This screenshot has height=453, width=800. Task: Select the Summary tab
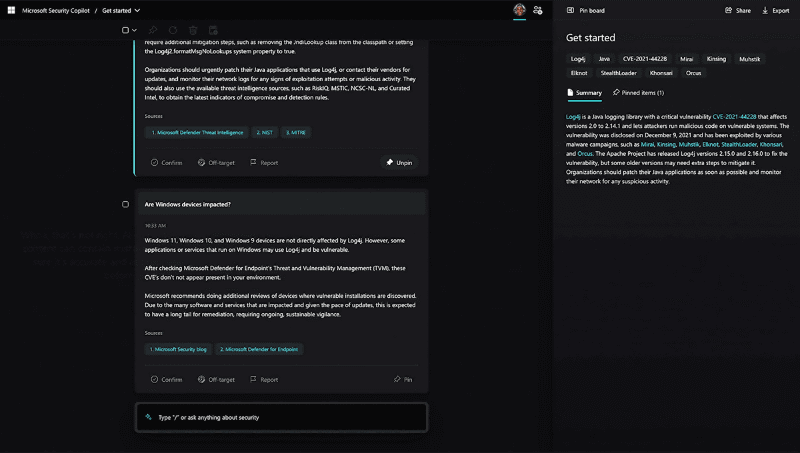584,92
